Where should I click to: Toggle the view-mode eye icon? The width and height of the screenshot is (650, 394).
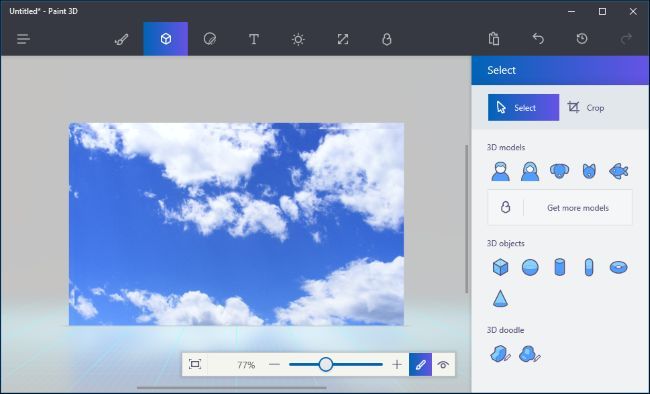coord(443,365)
